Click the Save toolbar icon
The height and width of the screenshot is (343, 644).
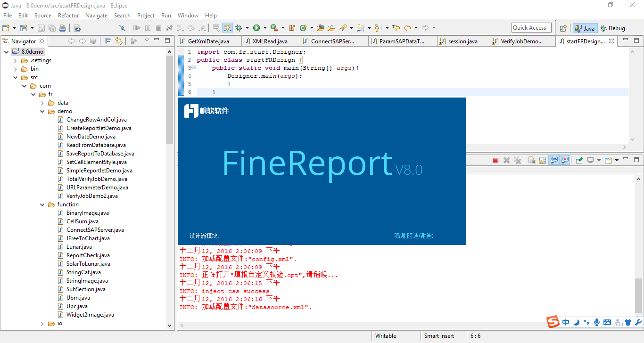coord(41,28)
